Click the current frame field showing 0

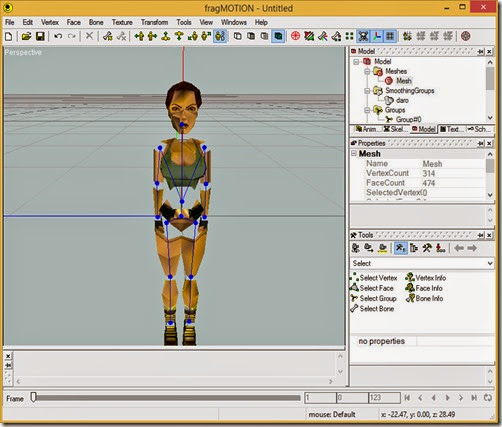point(352,398)
